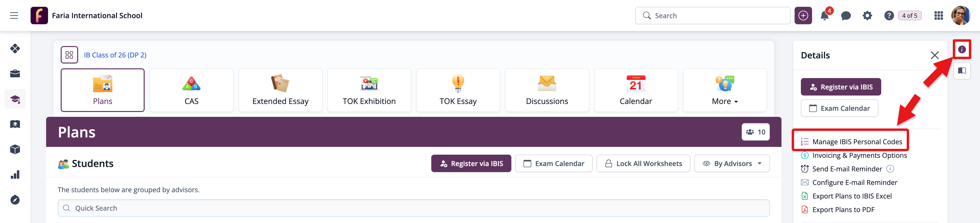This screenshot has height=223, width=980.
Task: Click the purple plus add button
Action: click(803, 16)
